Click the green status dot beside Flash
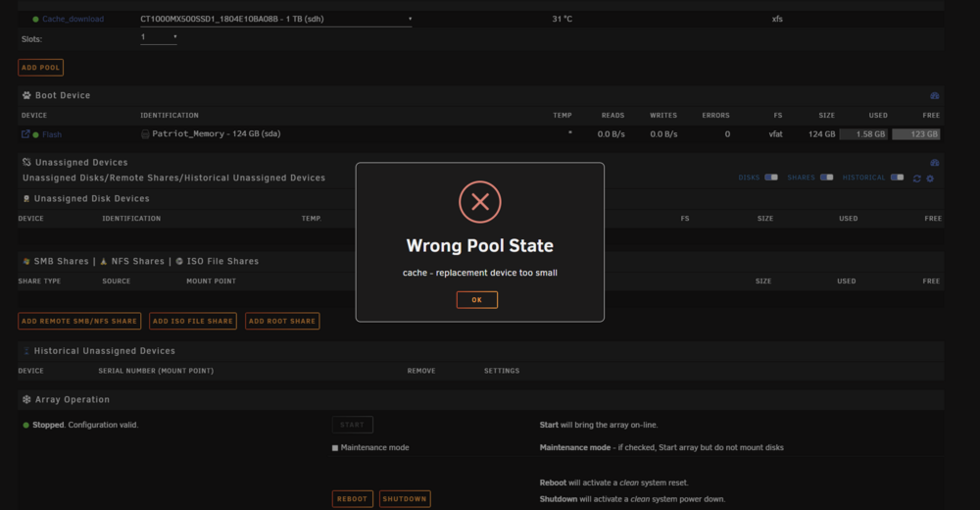Screen dimensions: 980x510 (x=35, y=134)
